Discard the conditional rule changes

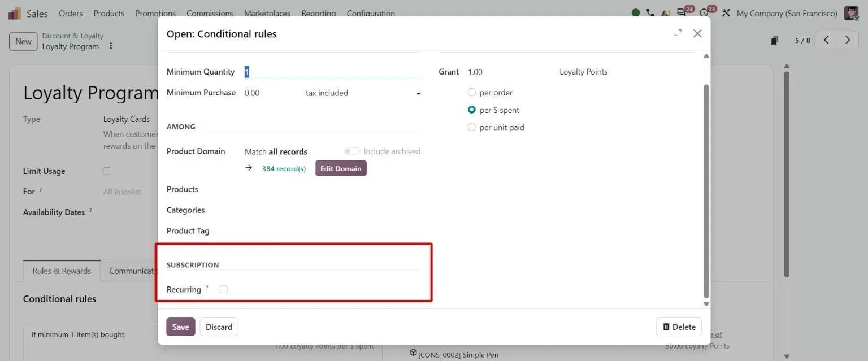tap(219, 327)
